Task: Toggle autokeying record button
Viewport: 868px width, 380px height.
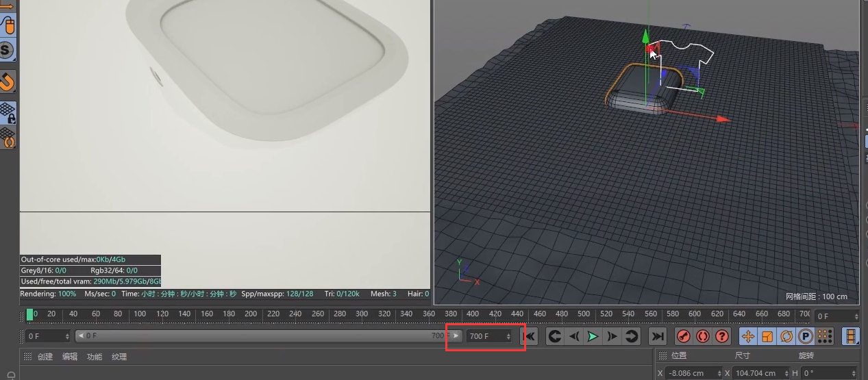Action: (x=702, y=336)
